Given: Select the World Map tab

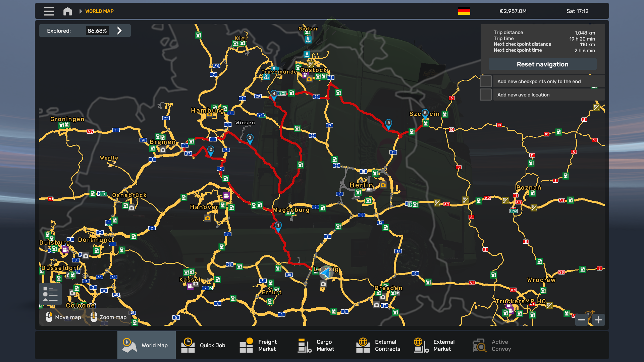Looking at the screenshot, I should pos(146,345).
